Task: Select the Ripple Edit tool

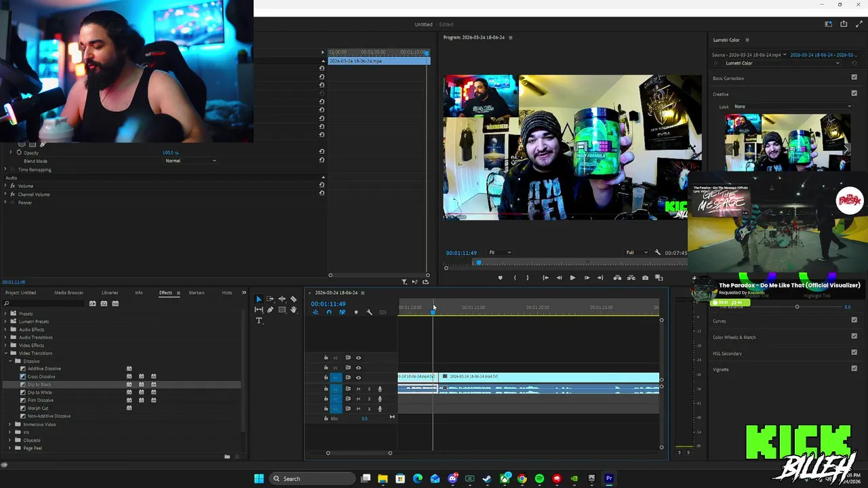Action: (x=282, y=299)
